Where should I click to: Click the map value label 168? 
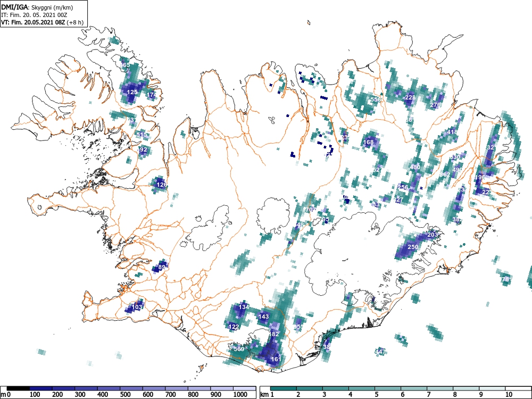click(x=368, y=142)
